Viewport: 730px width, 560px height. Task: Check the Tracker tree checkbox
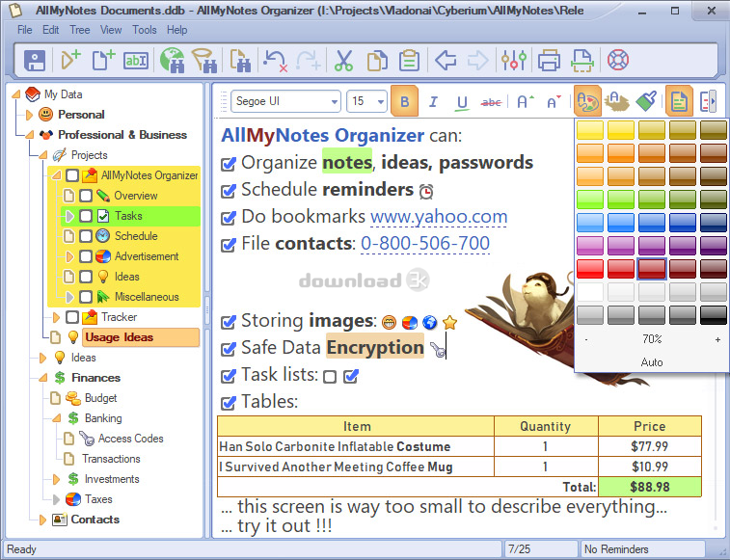tap(72, 317)
